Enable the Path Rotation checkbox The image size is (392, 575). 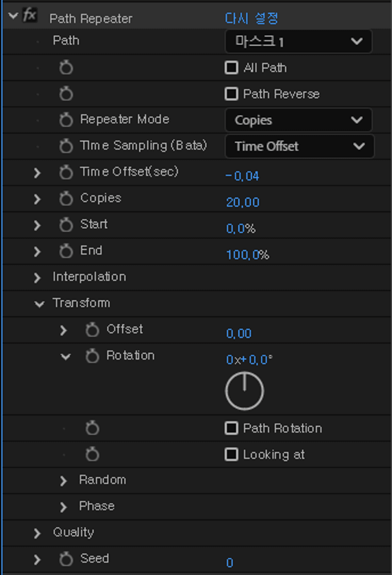point(231,428)
